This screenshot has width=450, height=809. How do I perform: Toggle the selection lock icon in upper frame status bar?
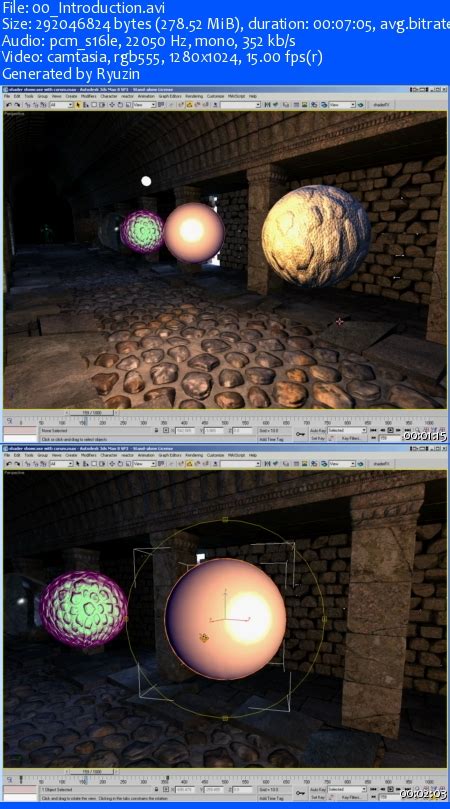(156, 430)
